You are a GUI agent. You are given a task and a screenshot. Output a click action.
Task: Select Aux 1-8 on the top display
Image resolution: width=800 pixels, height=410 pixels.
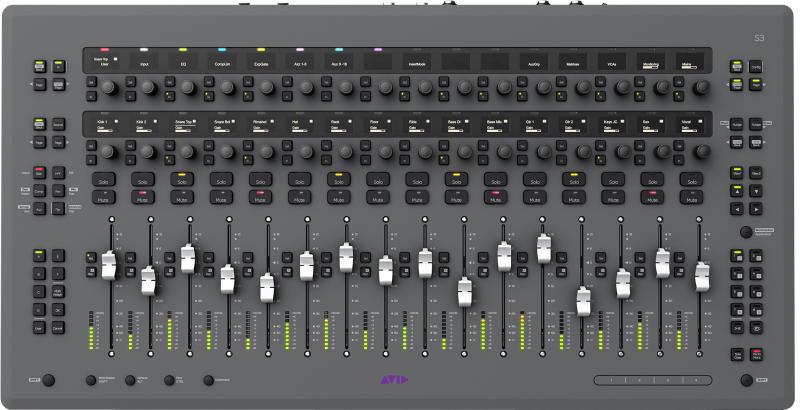click(302, 62)
